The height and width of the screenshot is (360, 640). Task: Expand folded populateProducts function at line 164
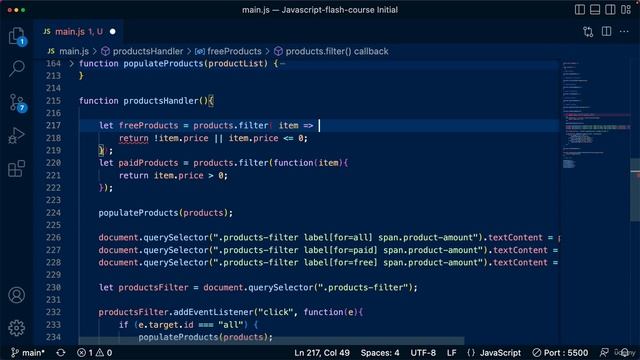pyautogui.click(x=71, y=64)
